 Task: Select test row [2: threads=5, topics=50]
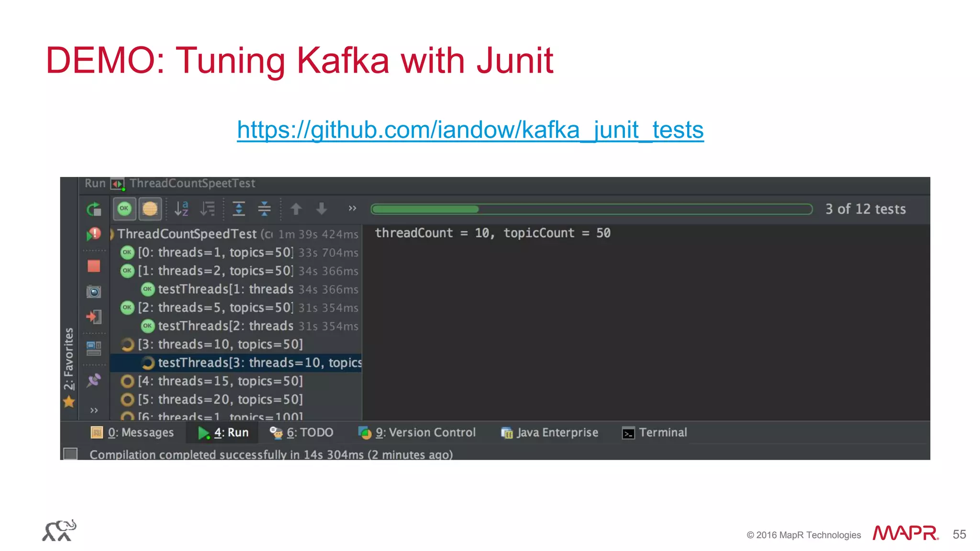tap(235, 308)
